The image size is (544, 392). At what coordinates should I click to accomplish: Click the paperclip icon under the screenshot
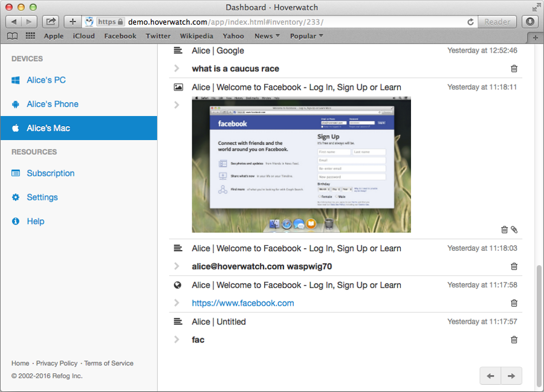click(514, 230)
